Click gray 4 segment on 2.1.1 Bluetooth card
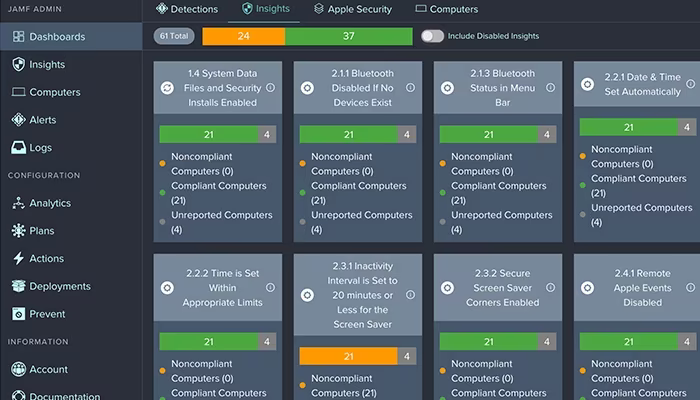Image resolution: width=700 pixels, height=400 pixels. 407,134
